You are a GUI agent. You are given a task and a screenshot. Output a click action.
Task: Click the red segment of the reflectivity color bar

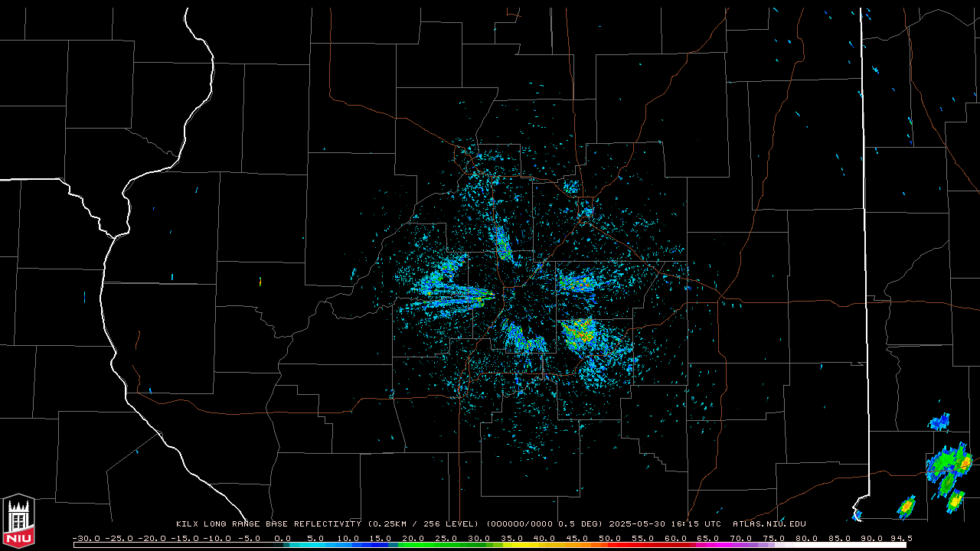[651, 545]
